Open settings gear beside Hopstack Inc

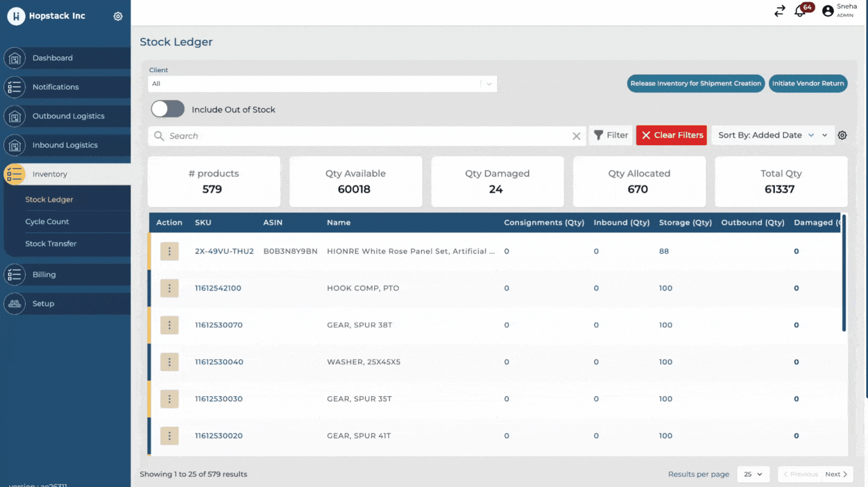coord(118,16)
